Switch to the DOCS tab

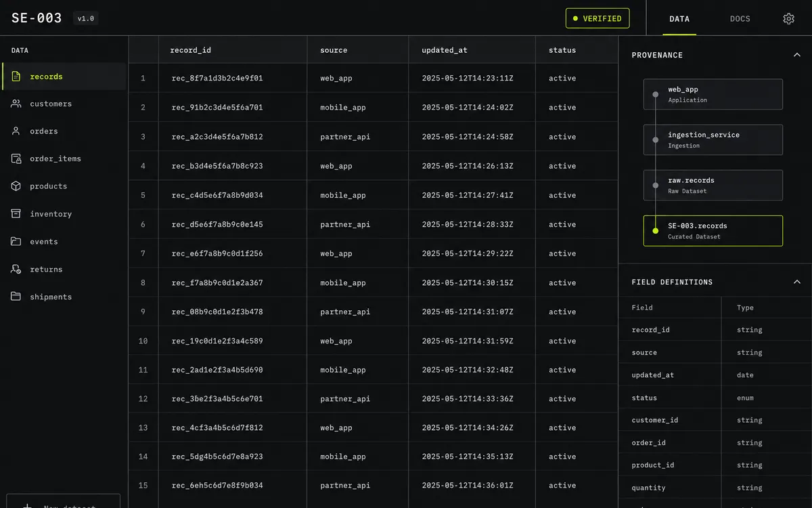(740, 18)
